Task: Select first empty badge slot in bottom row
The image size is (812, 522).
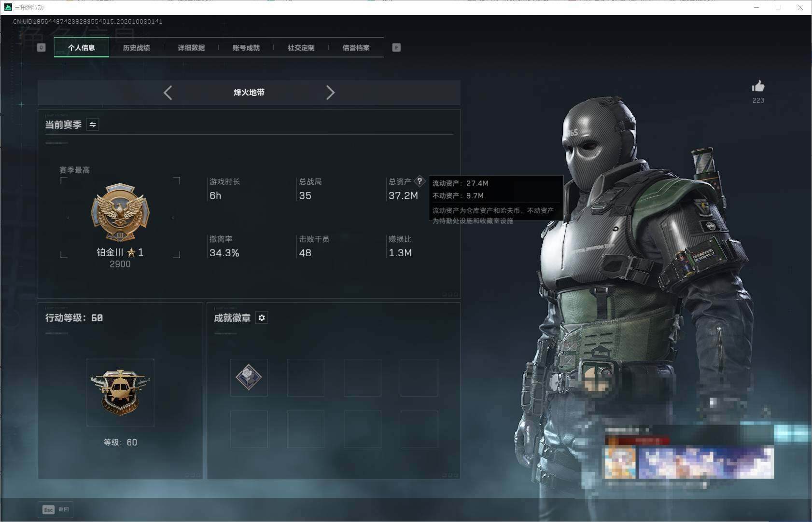Action: (x=249, y=429)
